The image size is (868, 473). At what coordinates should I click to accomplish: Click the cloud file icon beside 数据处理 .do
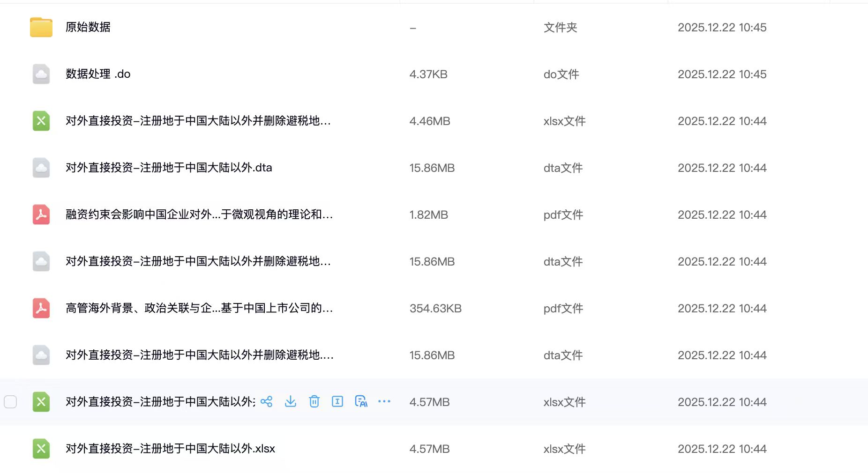coord(41,74)
